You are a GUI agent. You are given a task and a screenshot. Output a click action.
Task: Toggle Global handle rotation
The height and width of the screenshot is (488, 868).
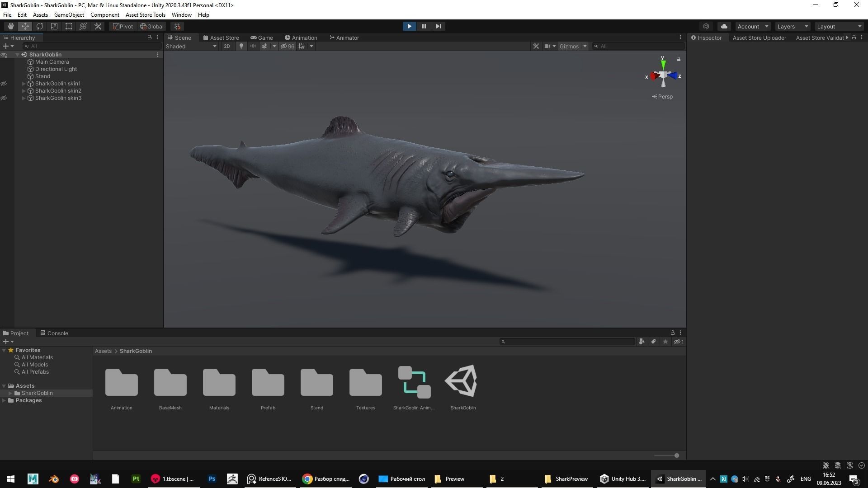[152, 26]
